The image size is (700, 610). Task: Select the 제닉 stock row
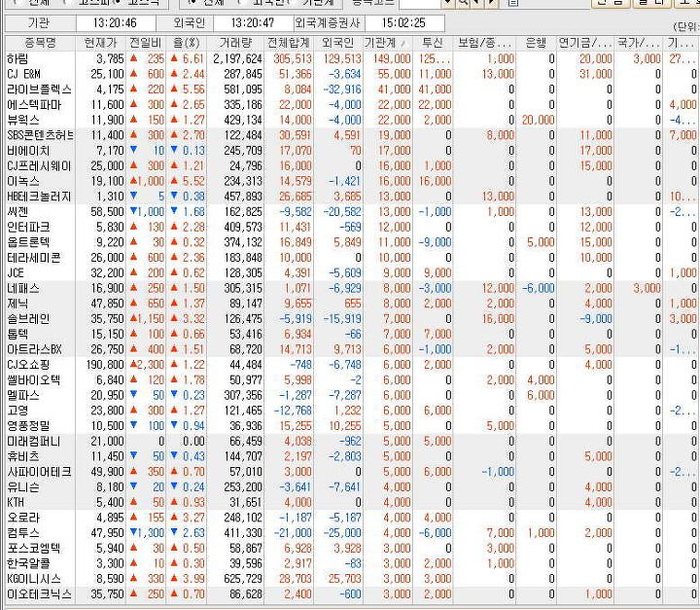coord(353,303)
